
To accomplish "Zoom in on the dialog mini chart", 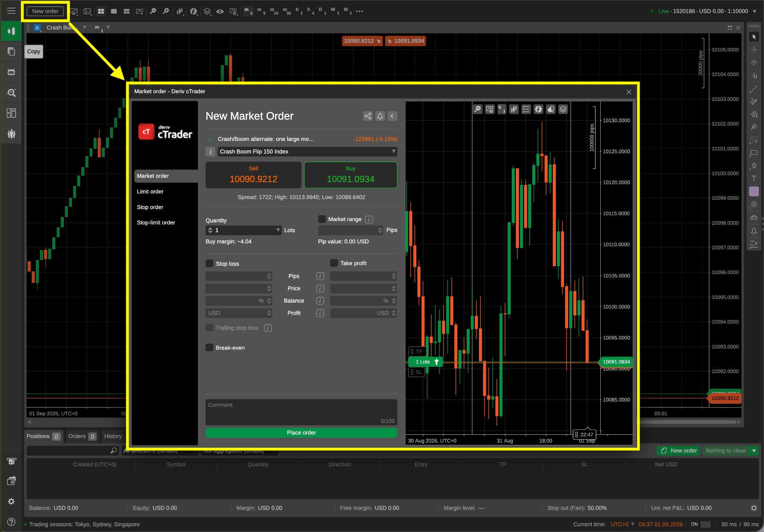I will (x=477, y=109).
